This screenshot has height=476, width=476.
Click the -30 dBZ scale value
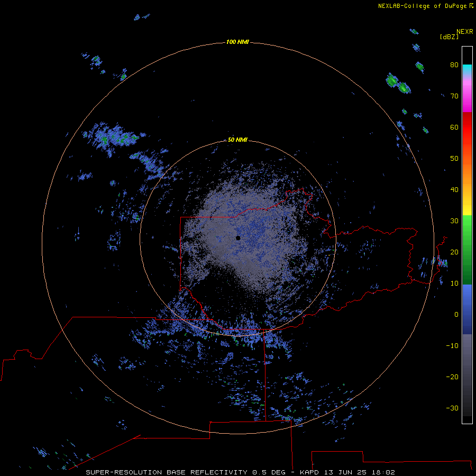452,408
